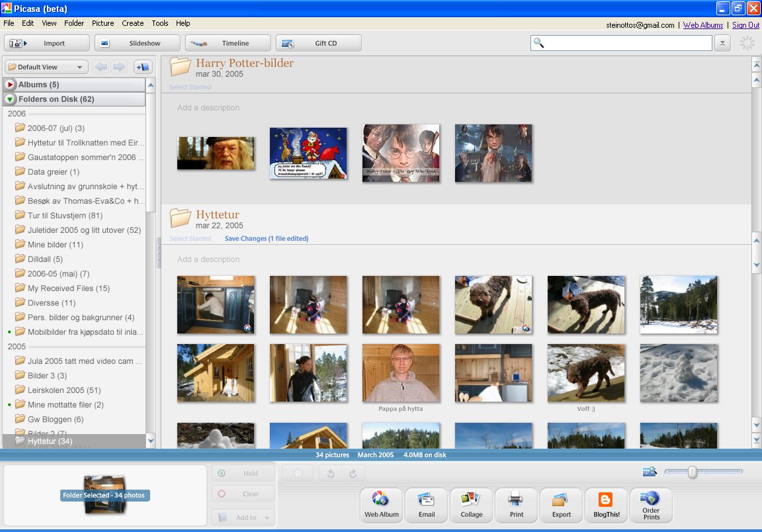Click Add a description under Harry Potter-bilder

coord(208,108)
